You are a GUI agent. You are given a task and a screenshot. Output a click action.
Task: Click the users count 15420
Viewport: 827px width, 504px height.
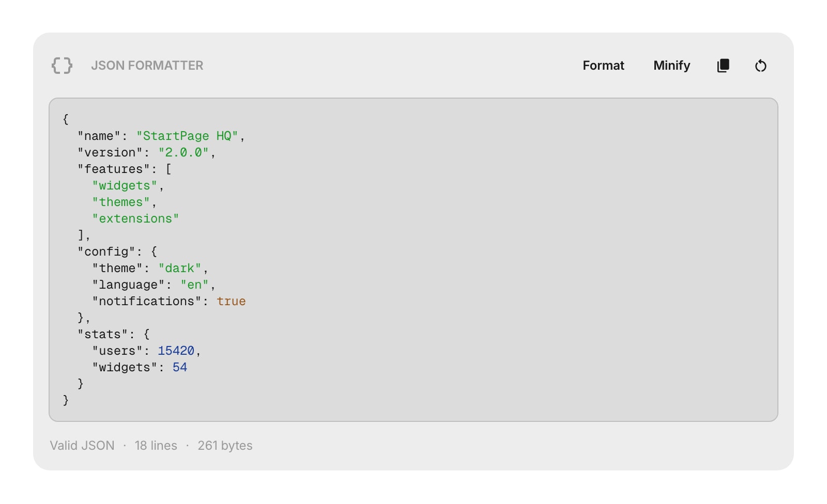(x=176, y=351)
